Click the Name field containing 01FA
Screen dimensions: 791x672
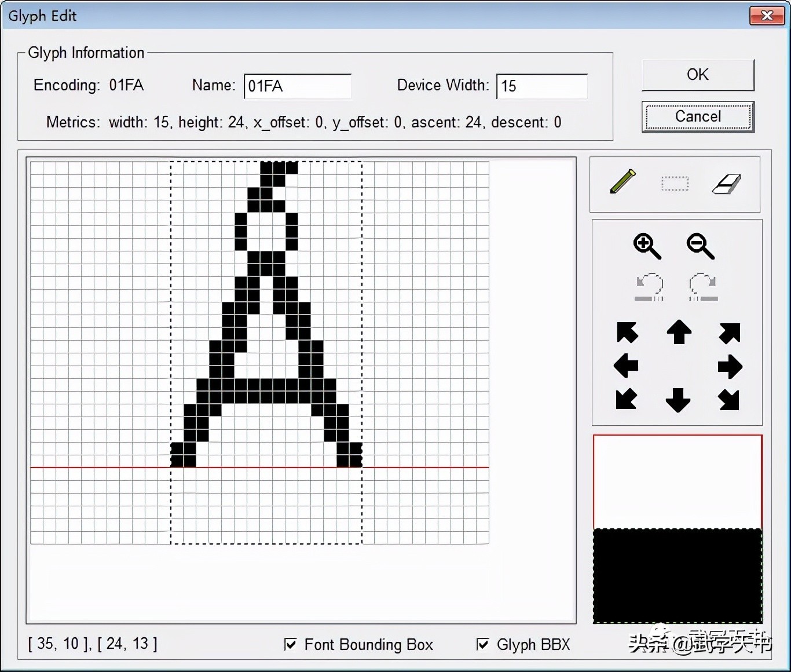pos(298,86)
